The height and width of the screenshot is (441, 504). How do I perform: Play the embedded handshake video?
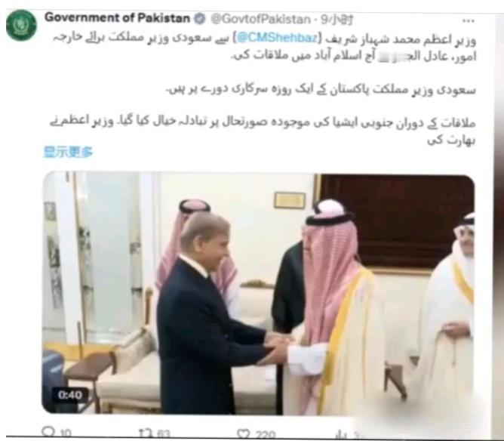click(x=259, y=294)
